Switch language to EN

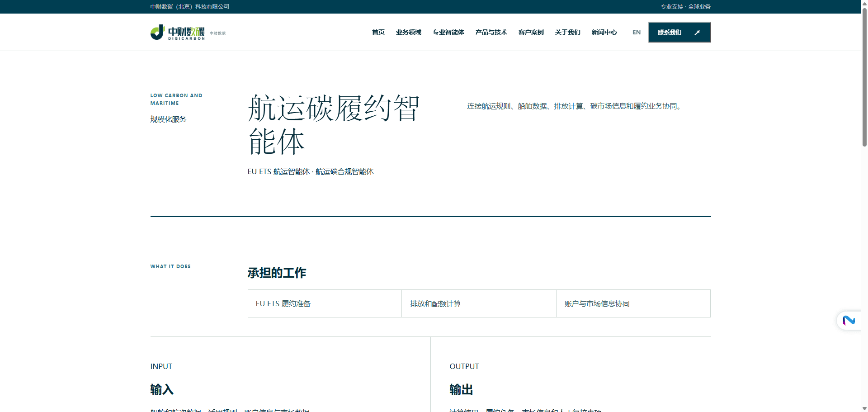coord(637,32)
